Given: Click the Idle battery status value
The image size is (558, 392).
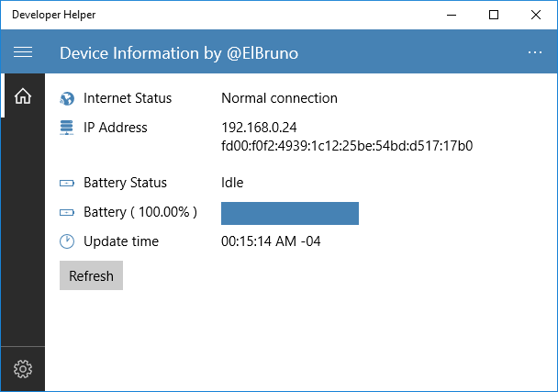Looking at the screenshot, I should 232,183.
